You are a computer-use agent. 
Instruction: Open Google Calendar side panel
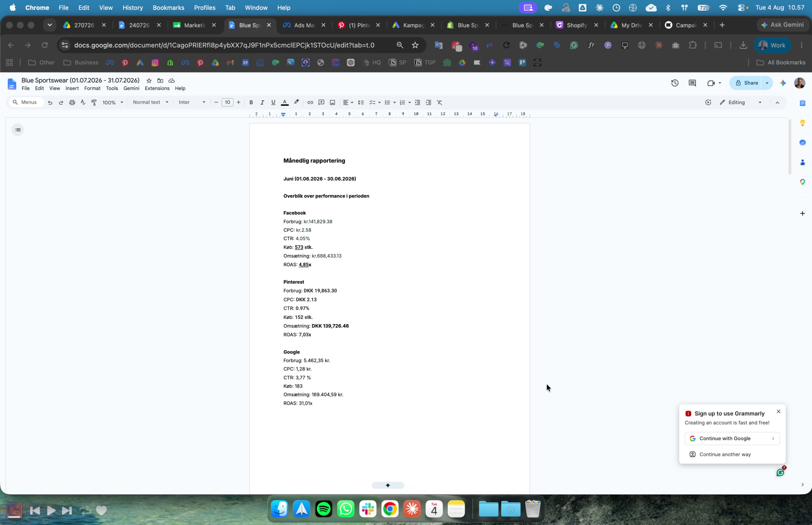(803, 103)
